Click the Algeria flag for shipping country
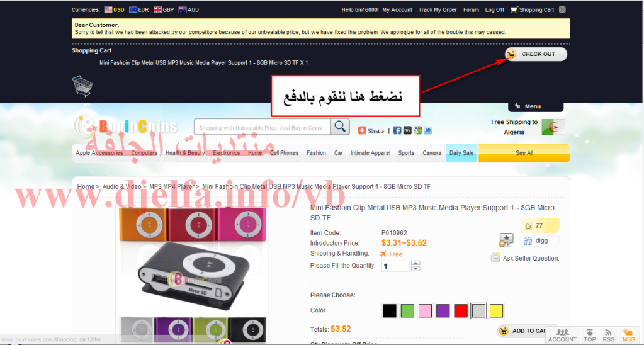Image resolution: width=644 pixels, height=345 pixels. click(x=553, y=127)
